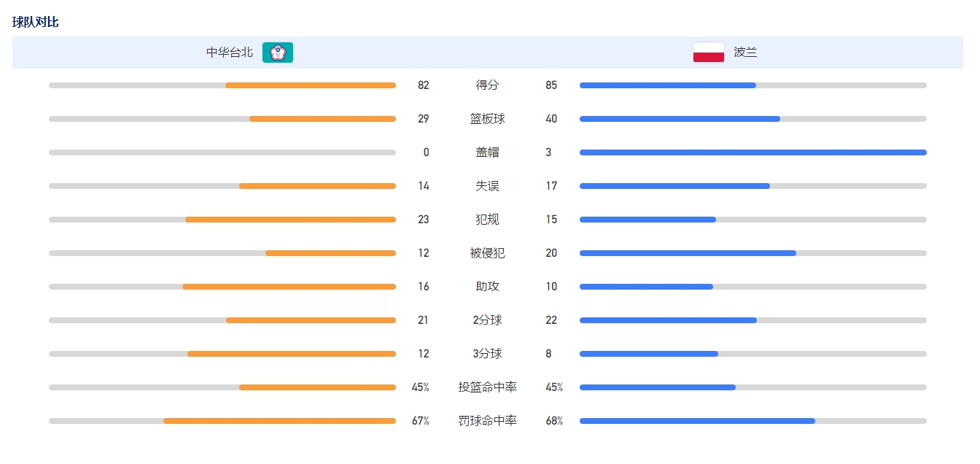Click the 被侵犯 stat label

click(x=488, y=253)
